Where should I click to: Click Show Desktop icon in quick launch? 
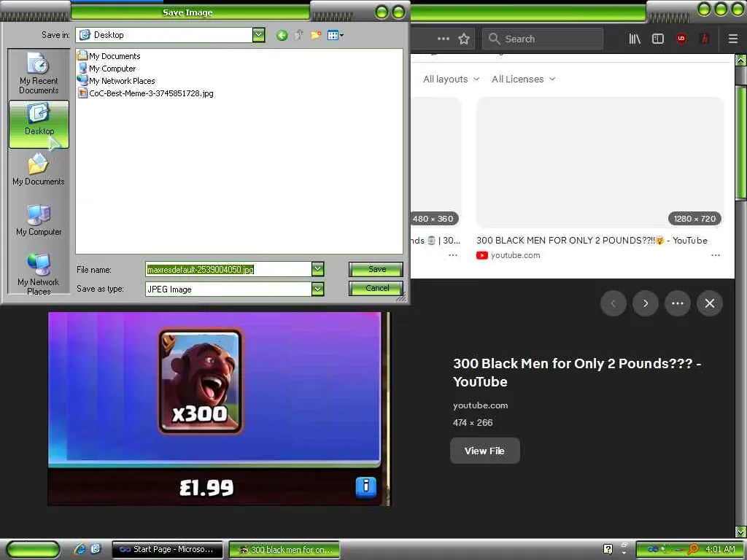(96, 549)
